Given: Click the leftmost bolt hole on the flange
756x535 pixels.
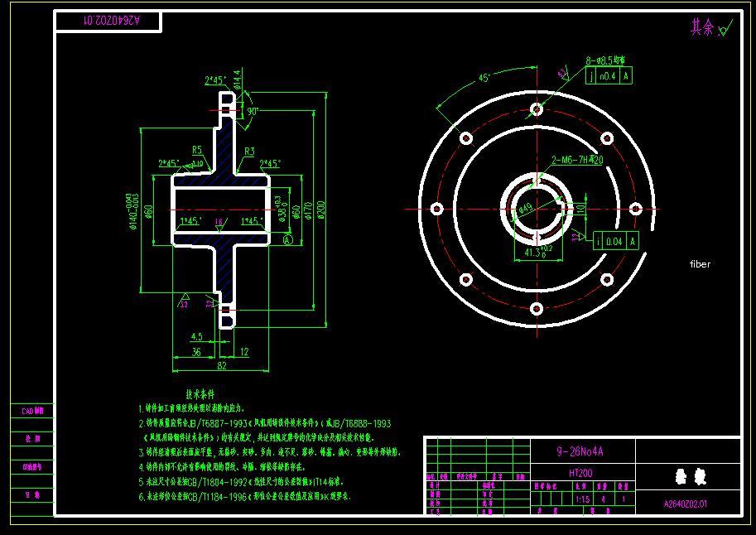Looking at the screenshot, I should tap(436, 208).
